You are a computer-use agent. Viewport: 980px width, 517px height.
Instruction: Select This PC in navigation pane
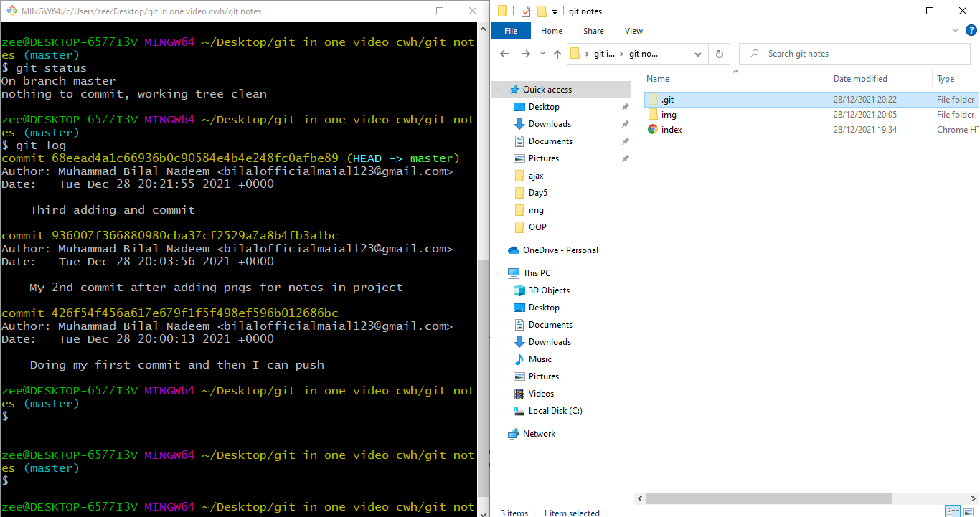[x=537, y=273]
